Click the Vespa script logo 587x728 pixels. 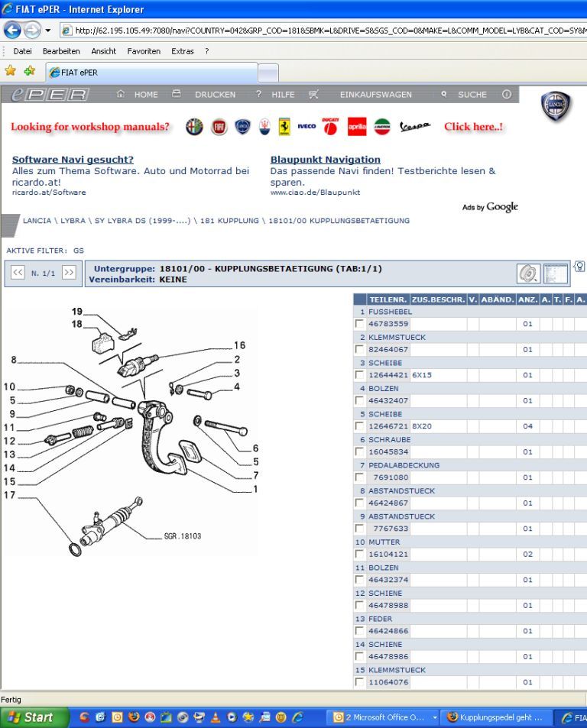coord(415,126)
